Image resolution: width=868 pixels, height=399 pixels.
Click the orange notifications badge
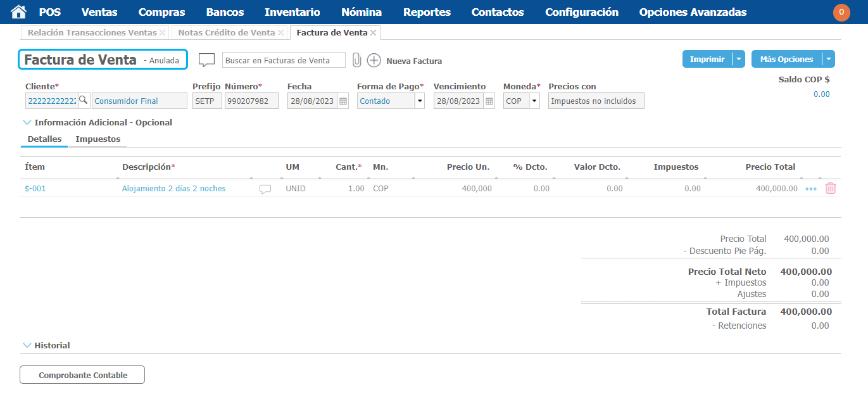tap(841, 12)
